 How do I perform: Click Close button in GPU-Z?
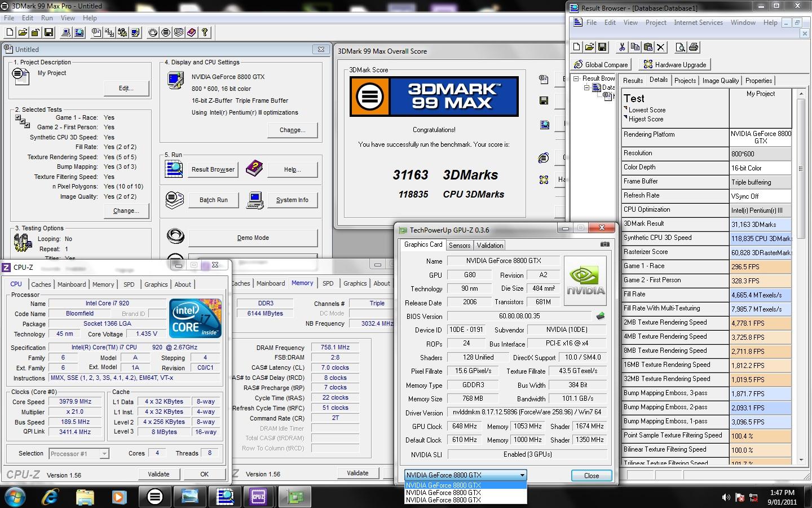tap(592, 475)
